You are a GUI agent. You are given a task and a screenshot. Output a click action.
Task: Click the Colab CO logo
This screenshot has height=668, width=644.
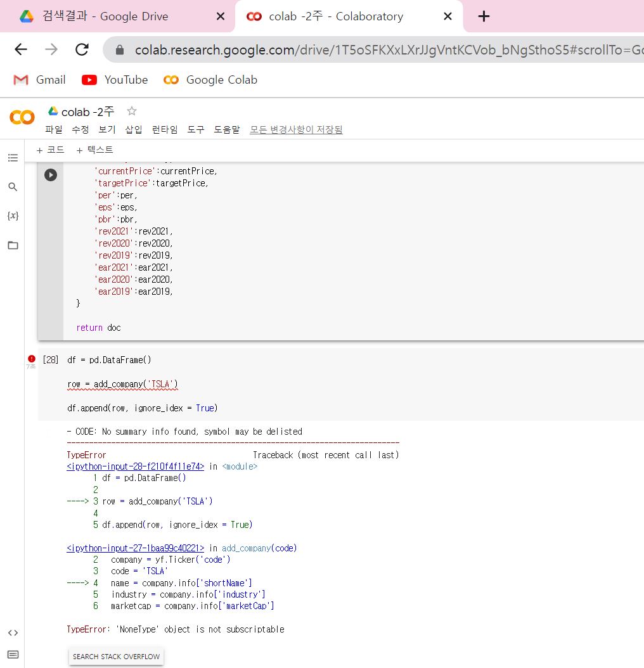(22, 117)
